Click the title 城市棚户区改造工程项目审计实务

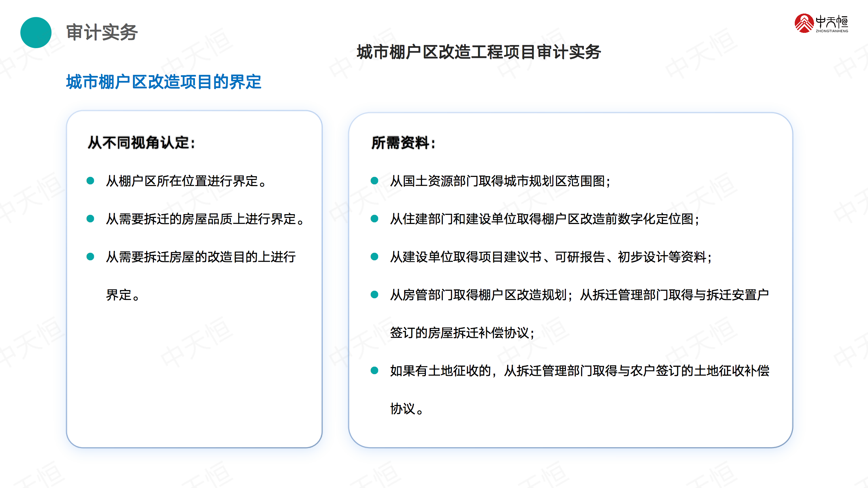pyautogui.click(x=479, y=52)
